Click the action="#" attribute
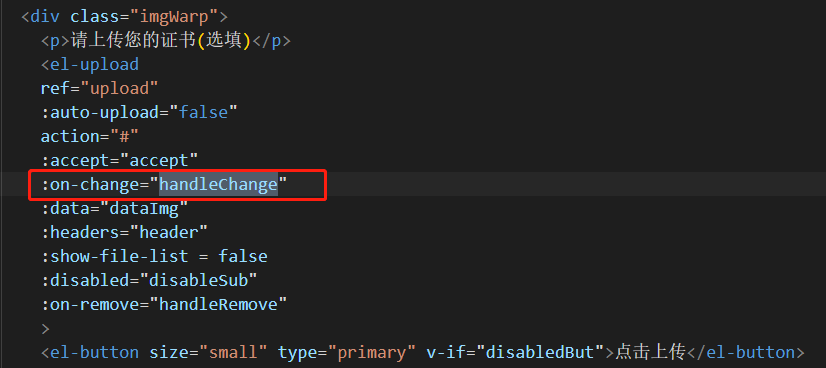Image resolution: width=826 pixels, height=368 pixels. tap(90, 137)
